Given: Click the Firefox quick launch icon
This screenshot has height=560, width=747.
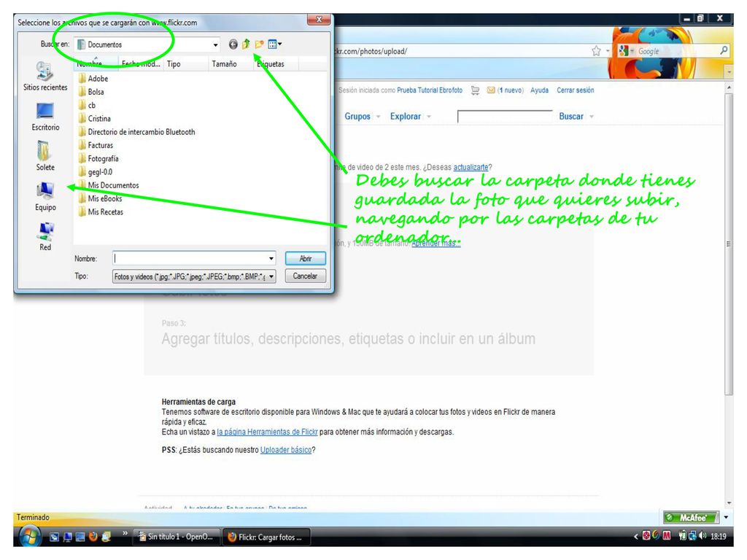Looking at the screenshot, I should pos(93,537).
